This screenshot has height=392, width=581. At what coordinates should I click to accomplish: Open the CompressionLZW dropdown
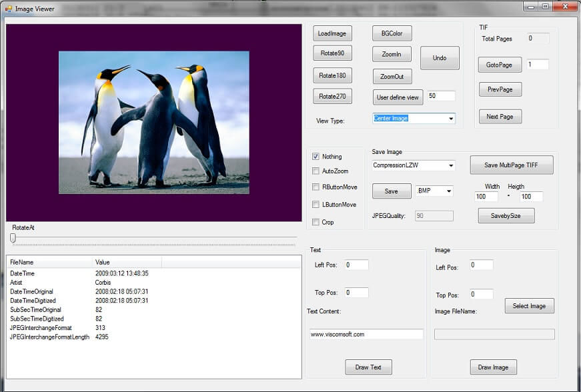click(x=451, y=165)
